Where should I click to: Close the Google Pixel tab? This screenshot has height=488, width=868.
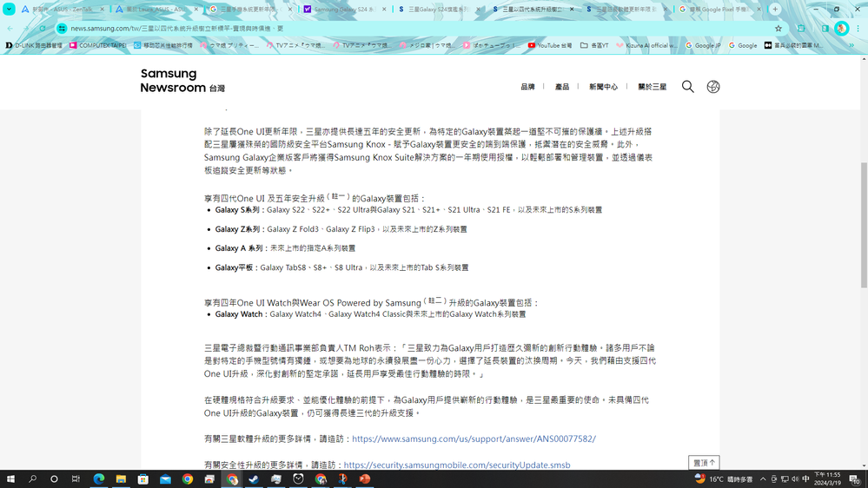[759, 10]
